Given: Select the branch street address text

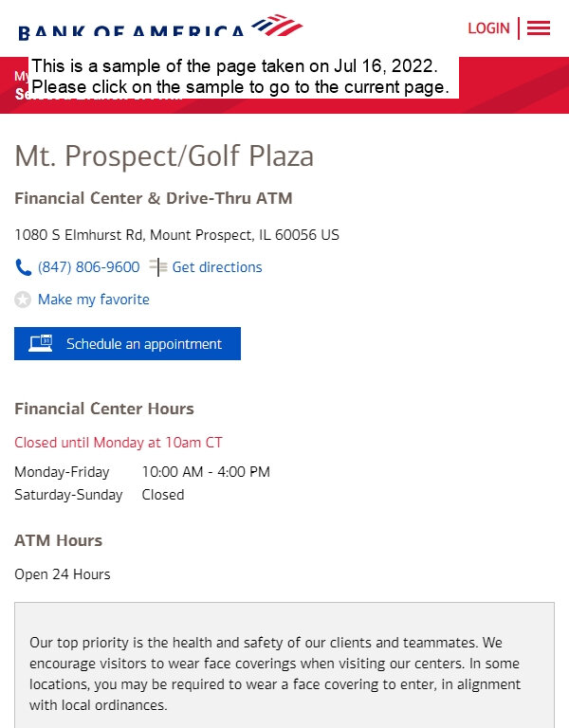Looking at the screenshot, I should point(177,235).
